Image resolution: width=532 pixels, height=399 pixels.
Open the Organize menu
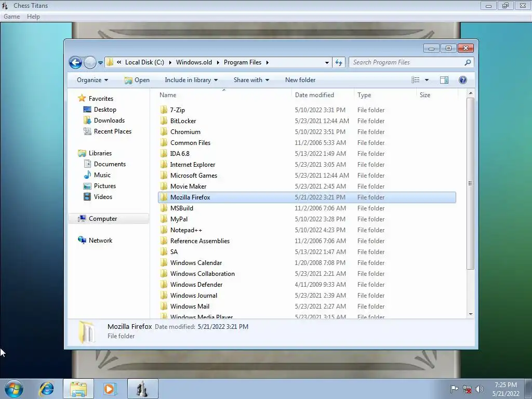point(92,80)
